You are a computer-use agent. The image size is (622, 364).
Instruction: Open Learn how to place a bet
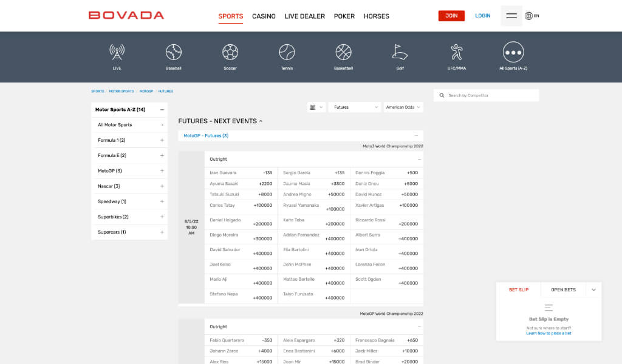[x=549, y=334]
